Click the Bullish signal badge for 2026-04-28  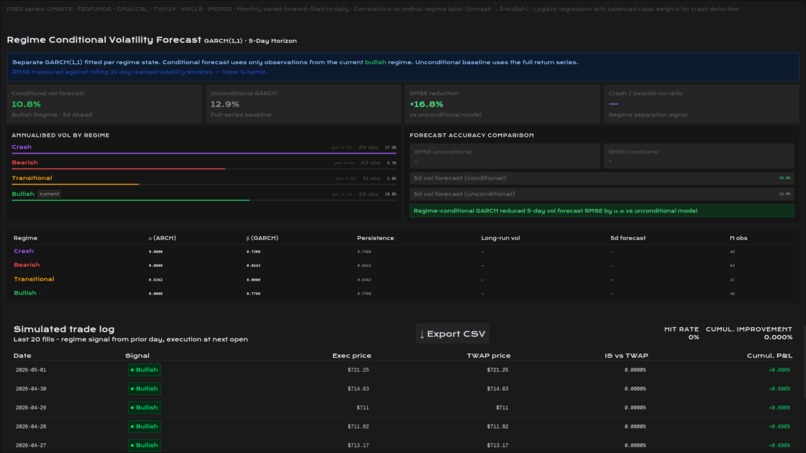(x=144, y=426)
